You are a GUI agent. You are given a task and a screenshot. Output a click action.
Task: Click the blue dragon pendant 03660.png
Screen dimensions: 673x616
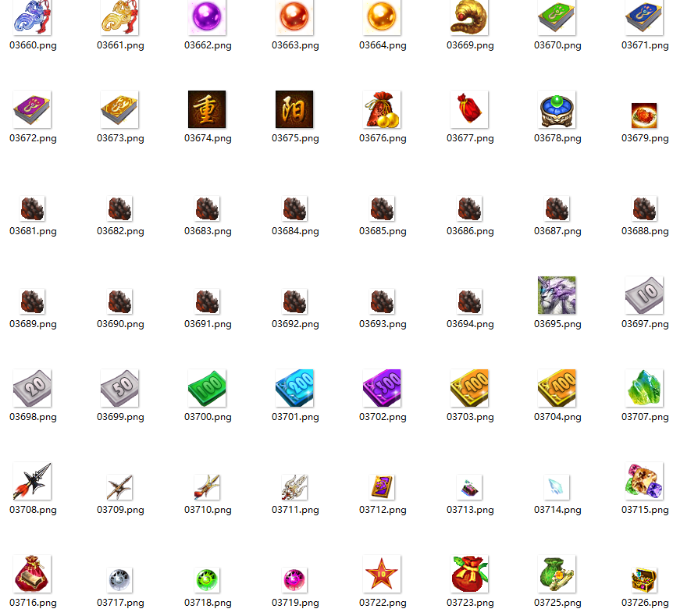point(32,17)
